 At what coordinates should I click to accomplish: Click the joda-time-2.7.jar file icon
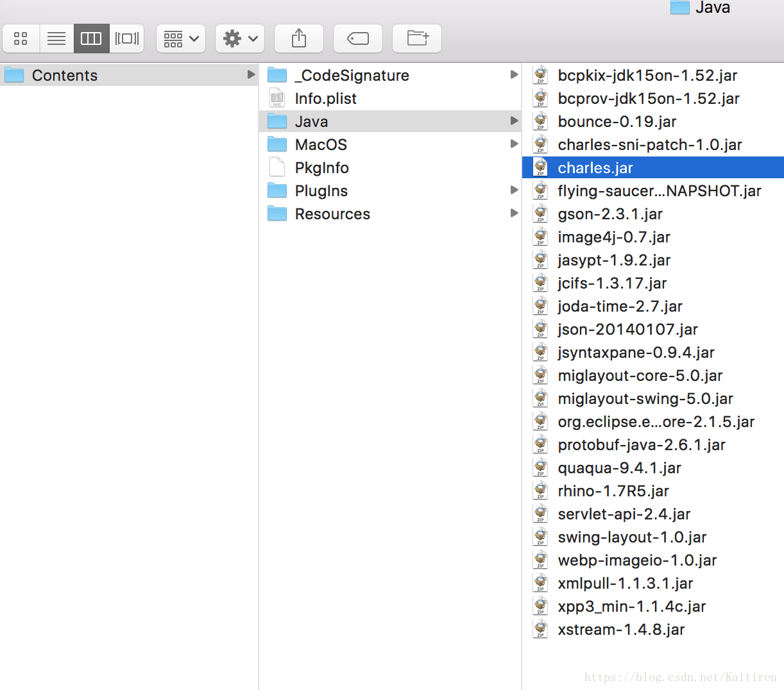click(x=541, y=306)
